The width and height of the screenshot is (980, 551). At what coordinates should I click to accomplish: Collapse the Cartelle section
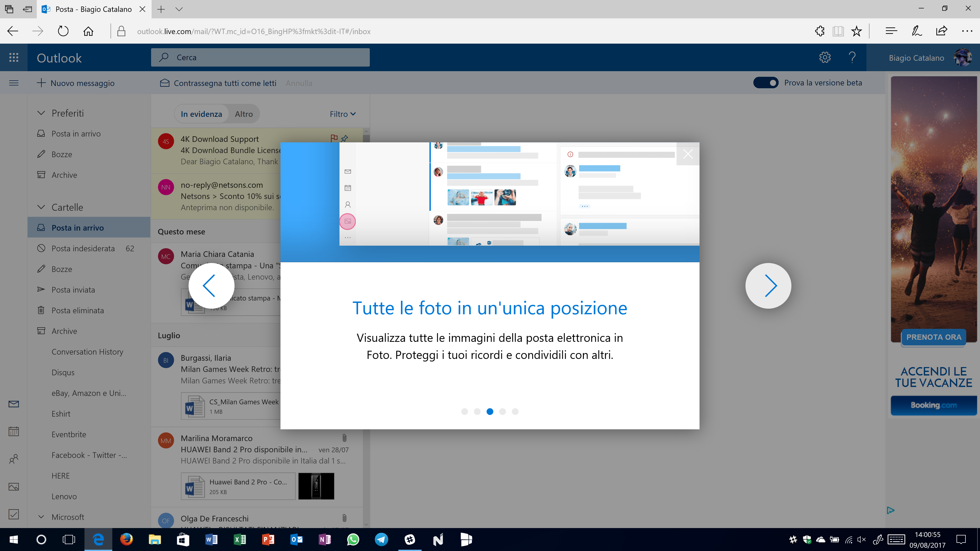point(41,207)
